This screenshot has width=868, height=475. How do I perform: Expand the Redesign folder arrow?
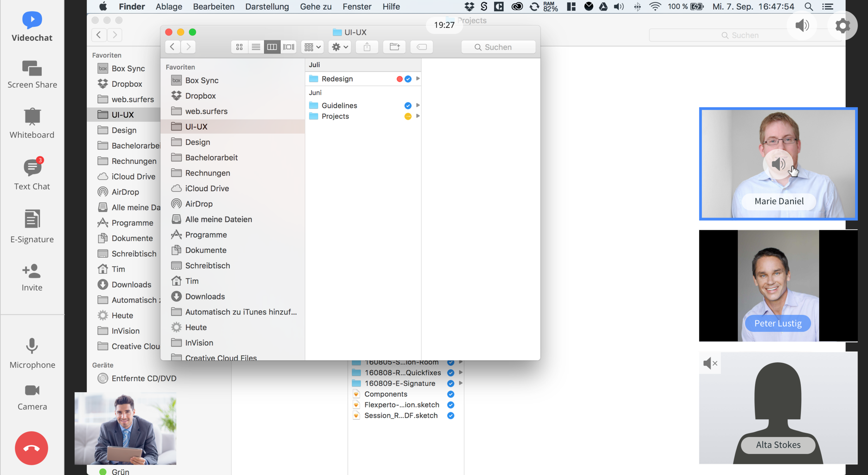pos(418,78)
